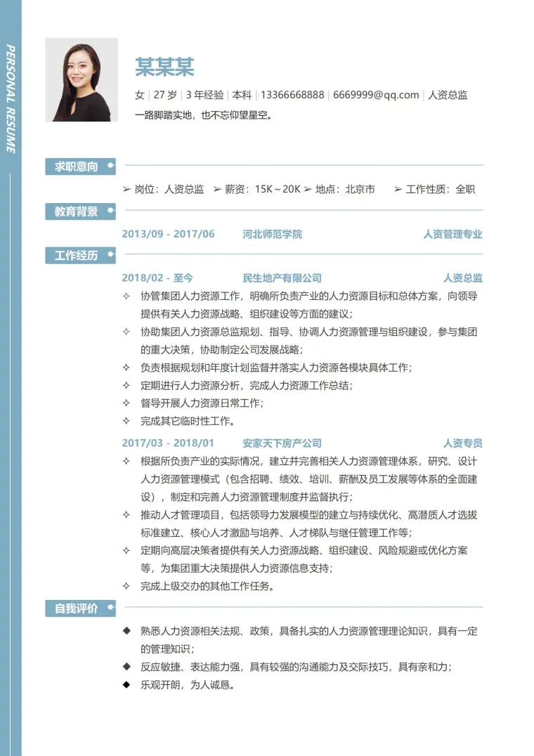Select the line starting 反应敏捷、表达能力强
The image size is (534, 756).
297,667
